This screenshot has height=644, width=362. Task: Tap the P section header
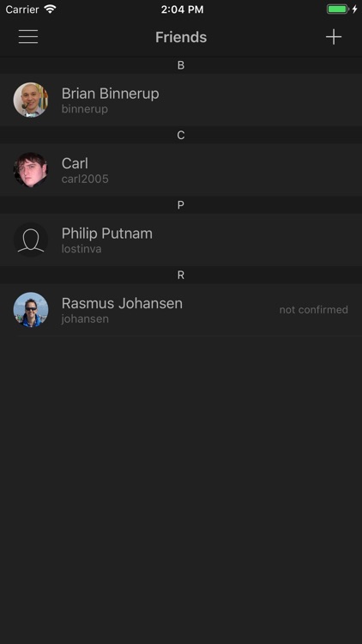click(x=181, y=205)
